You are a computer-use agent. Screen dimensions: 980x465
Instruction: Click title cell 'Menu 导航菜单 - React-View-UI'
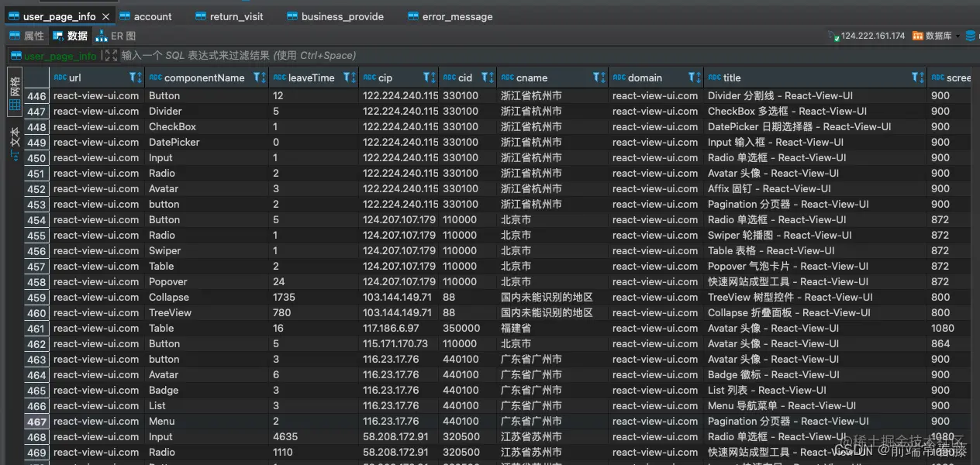coord(815,405)
